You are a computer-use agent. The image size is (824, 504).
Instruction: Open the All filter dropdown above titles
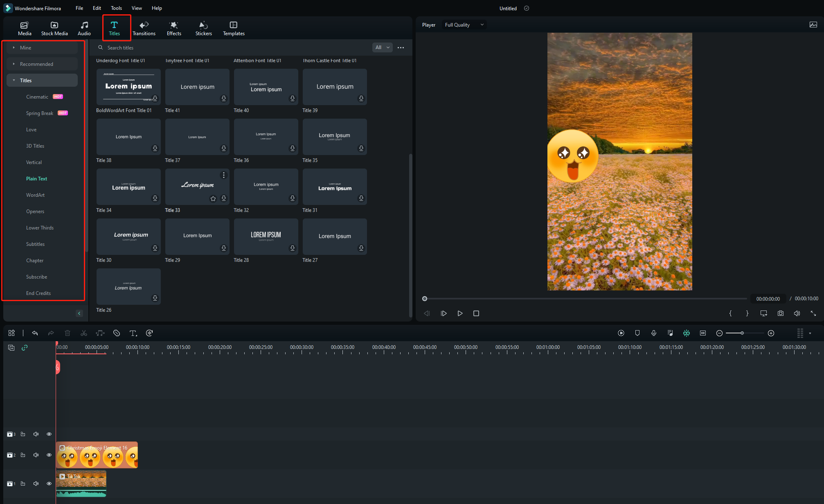pos(382,47)
